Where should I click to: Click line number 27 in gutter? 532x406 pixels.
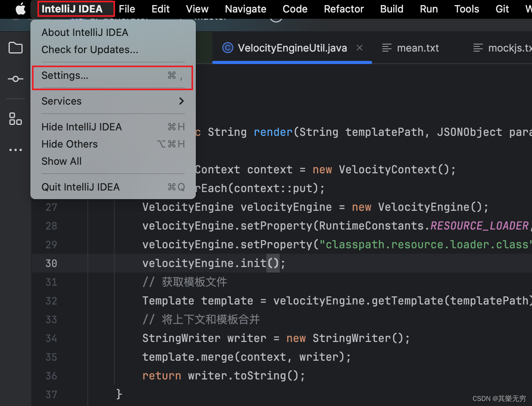coord(51,207)
